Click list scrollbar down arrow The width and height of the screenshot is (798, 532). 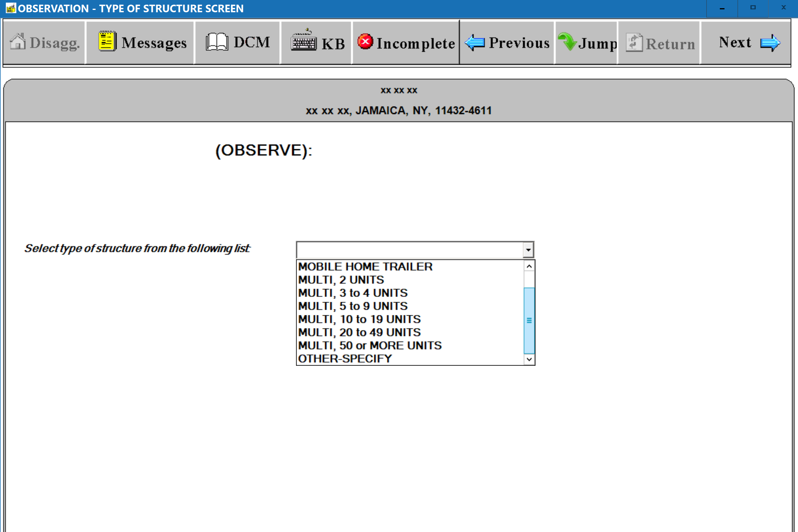pos(529,359)
